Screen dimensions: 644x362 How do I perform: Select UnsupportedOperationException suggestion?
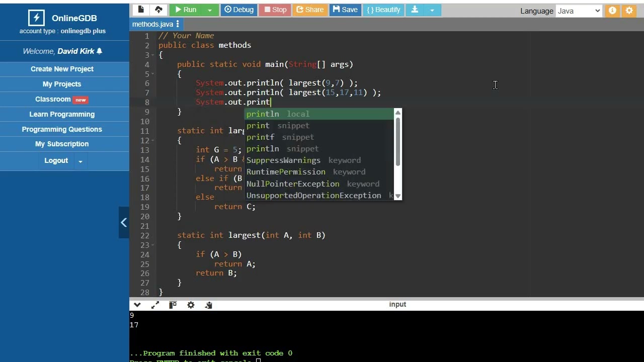[x=319, y=196]
